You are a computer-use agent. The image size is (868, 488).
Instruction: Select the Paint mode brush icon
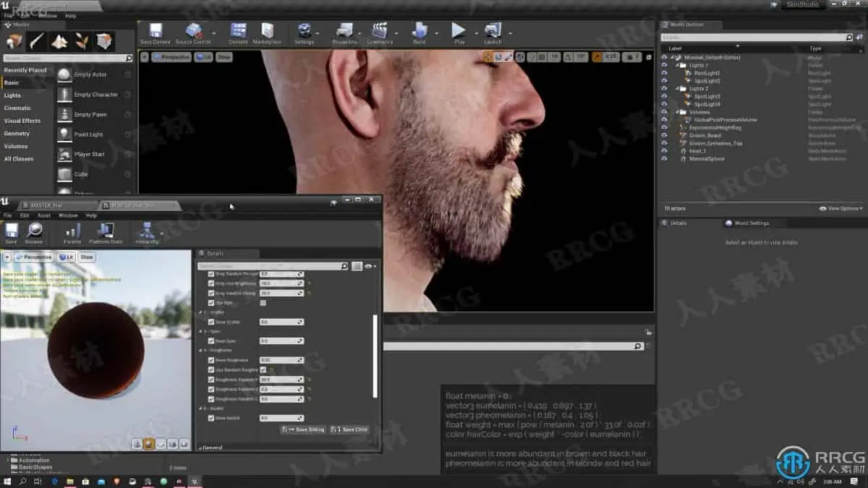pyautogui.click(x=36, y=41)
